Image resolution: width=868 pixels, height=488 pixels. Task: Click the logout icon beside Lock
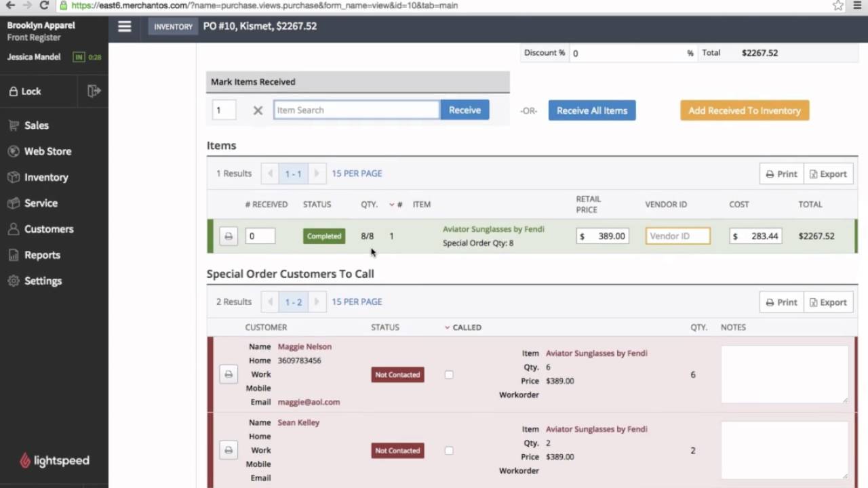click(94, 91)
